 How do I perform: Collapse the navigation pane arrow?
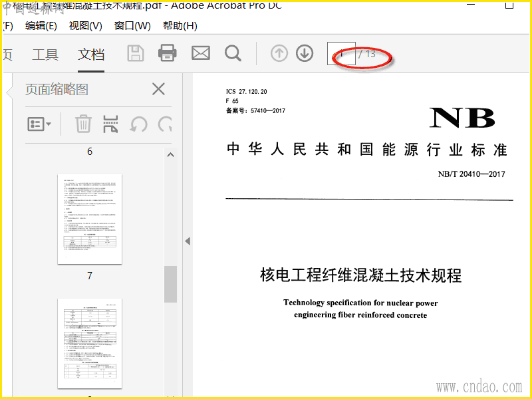pyautogui.click(x=188, y=241)
